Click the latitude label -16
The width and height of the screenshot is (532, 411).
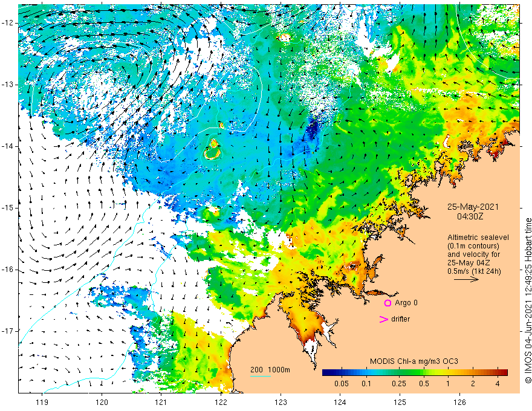click(x=8, y=270)
